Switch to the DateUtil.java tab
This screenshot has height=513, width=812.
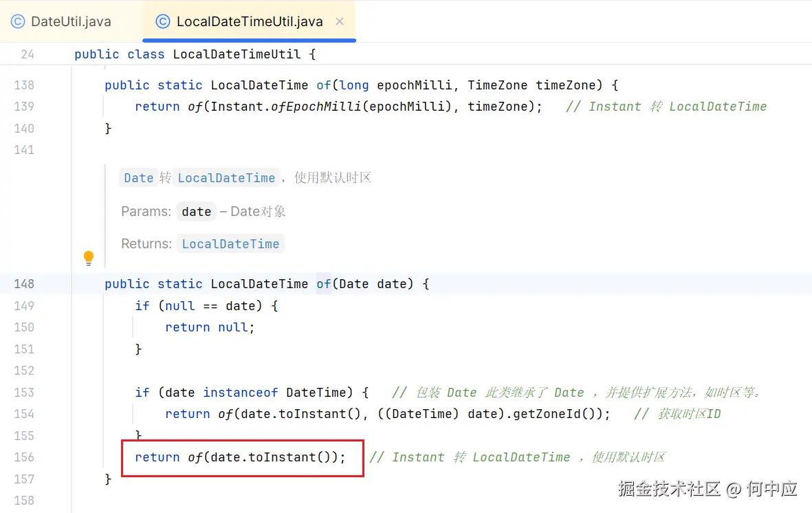61,21
